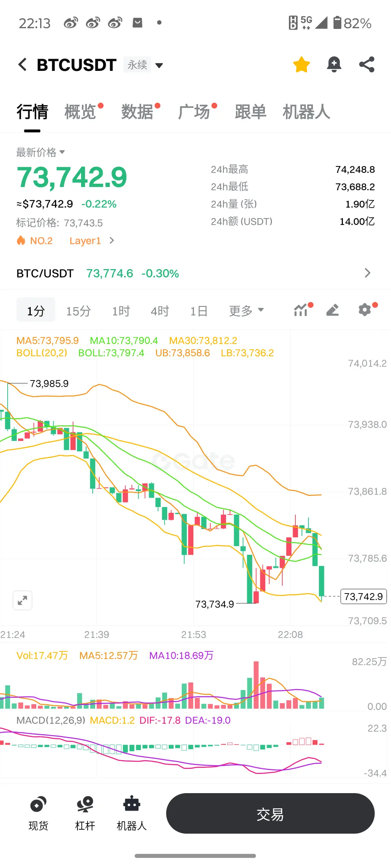Switch to the 广场 tab
The width and height of the screenshot is (391, 868).
point(194,111)
